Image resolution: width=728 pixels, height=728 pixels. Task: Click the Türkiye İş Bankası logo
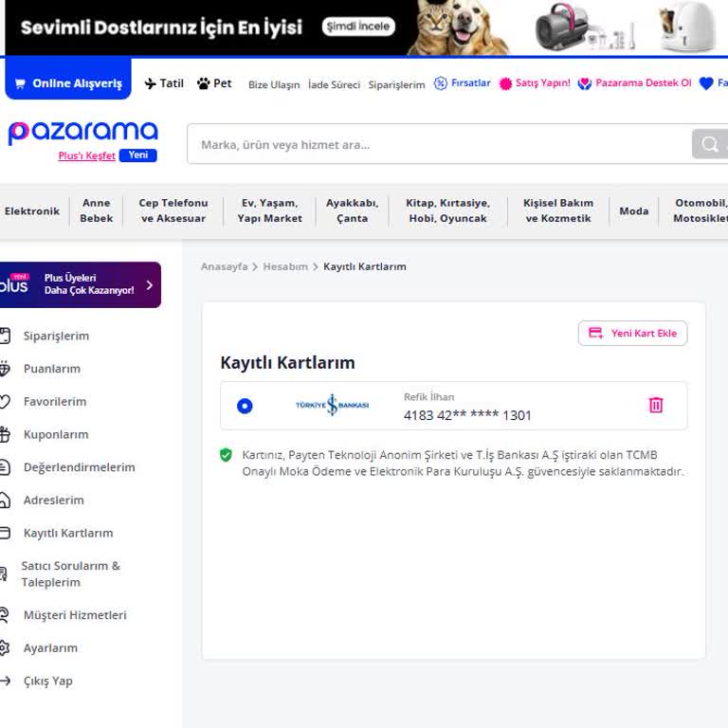pyautogui.click(x=333, y=405)
